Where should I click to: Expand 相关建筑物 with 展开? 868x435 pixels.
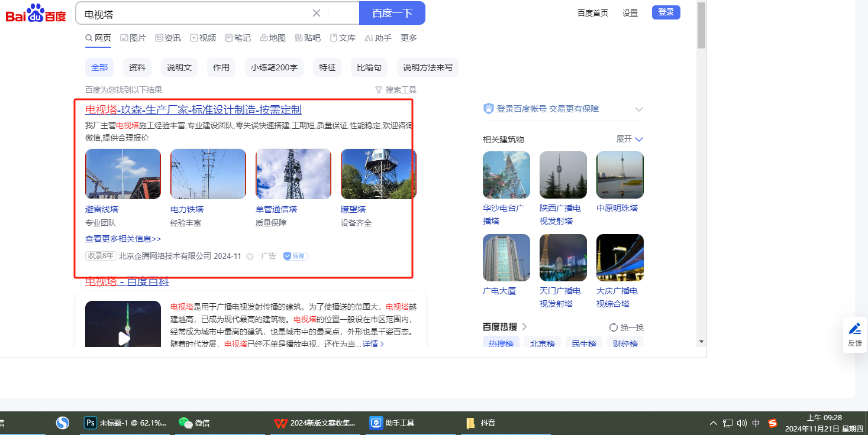pyautogui.click(x=630, y=139)
